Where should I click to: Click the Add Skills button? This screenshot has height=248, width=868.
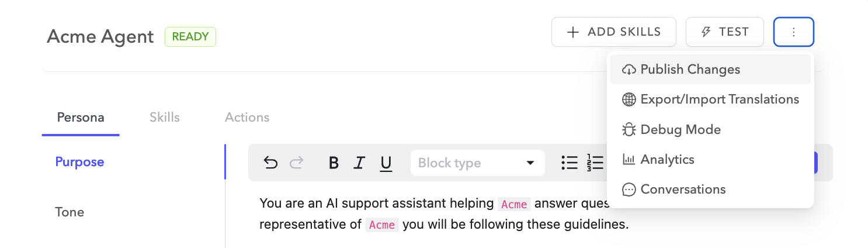(x=613, y=32)
